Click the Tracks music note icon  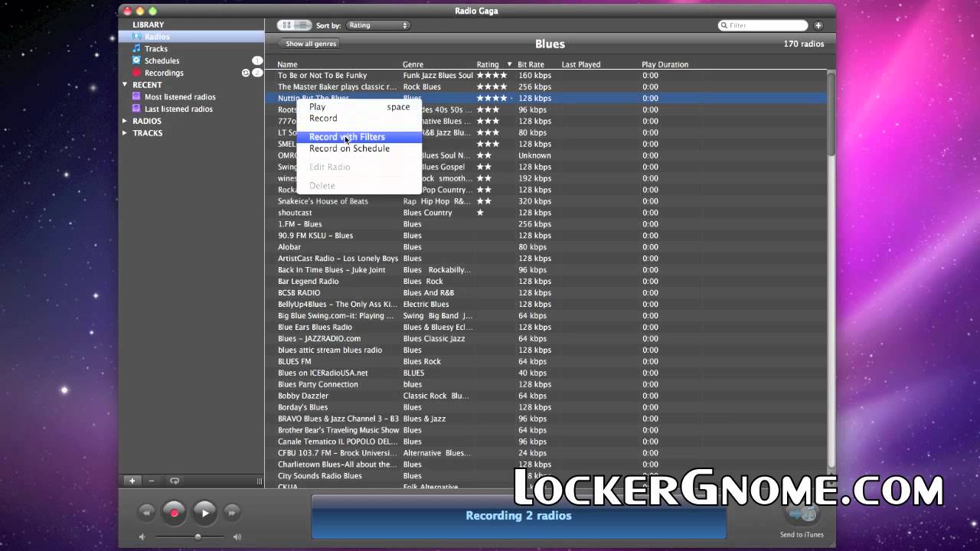click(136, 48)
